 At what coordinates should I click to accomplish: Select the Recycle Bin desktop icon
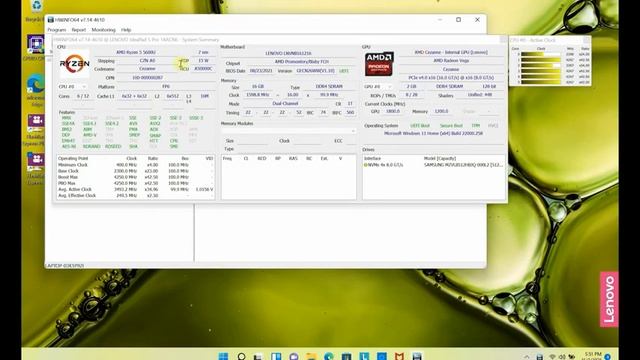pyautogui.click(x=36, y=6)
